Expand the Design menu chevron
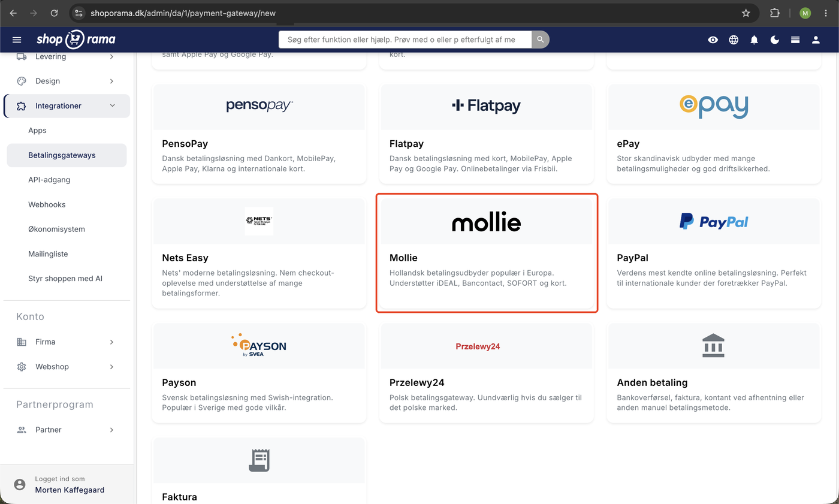839x504 pixels. pyautogui.click(x=112, y=81)
